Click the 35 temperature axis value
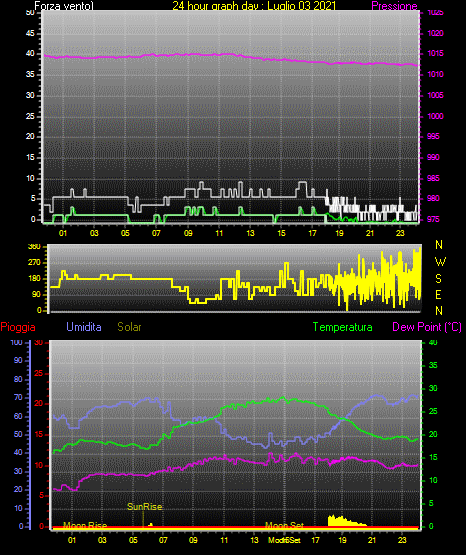Image resolution: width=466 pixels, height=555 pixels. 433,365
